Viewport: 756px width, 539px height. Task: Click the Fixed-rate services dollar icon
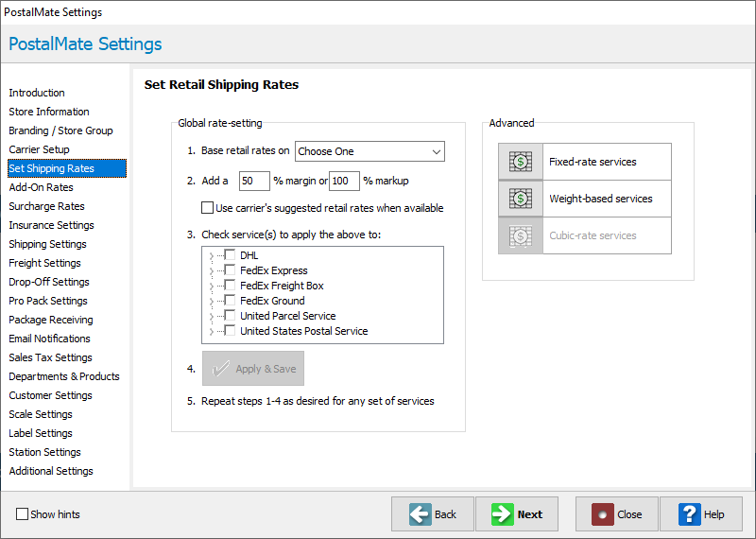point(521,162)
